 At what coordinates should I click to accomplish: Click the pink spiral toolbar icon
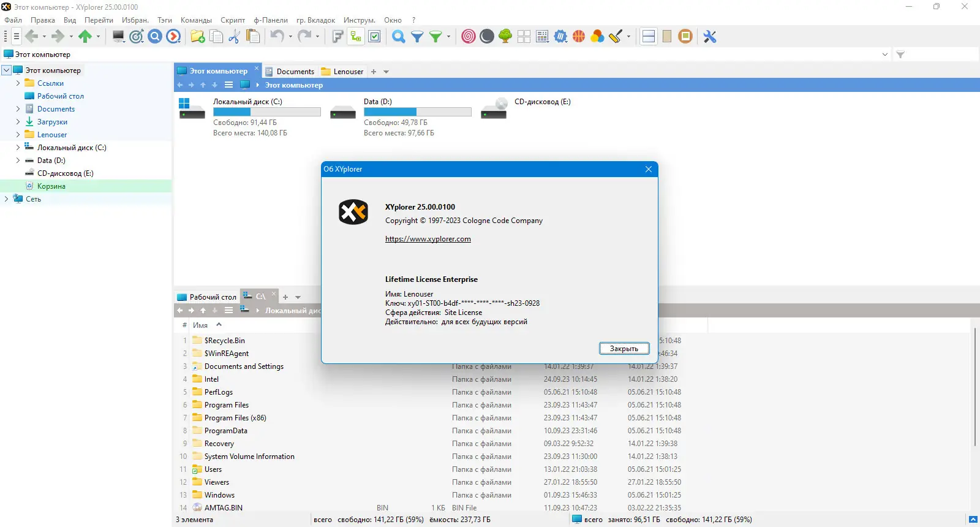(x=469, y=37)
